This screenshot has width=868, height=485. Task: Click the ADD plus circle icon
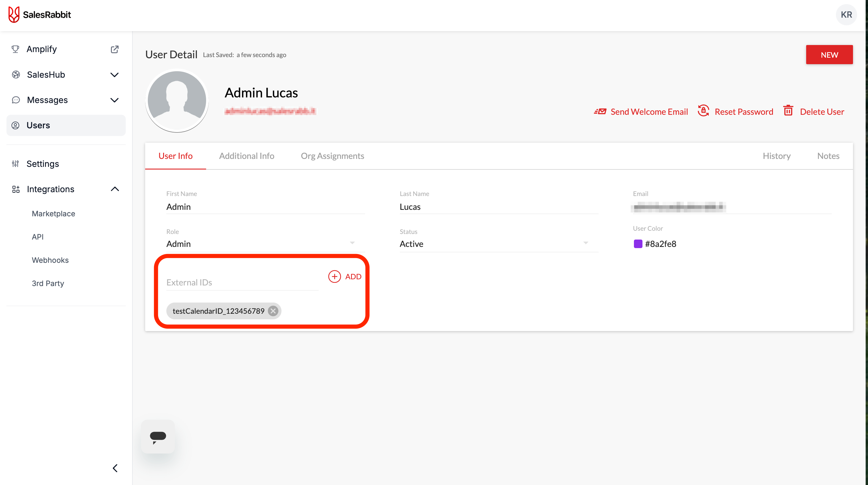[334, 277]
